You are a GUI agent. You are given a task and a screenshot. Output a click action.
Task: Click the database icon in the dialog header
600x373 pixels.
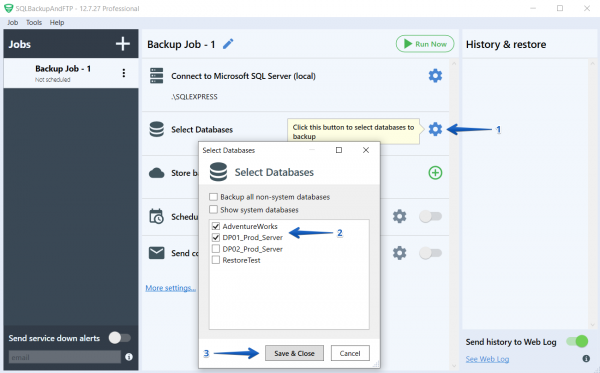pos(218,172)
